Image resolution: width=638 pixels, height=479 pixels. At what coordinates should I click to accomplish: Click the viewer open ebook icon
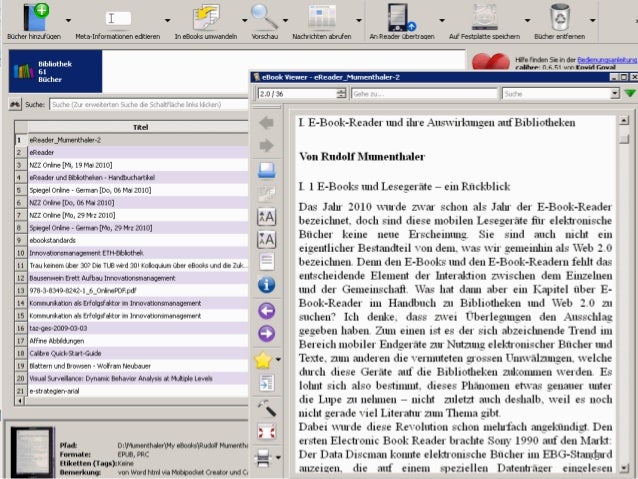267,171
